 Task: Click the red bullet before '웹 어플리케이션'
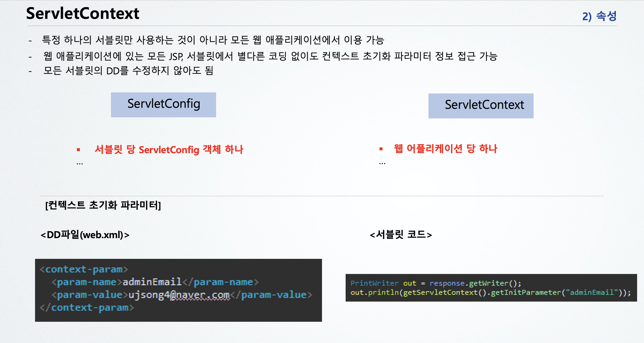[x=381, y=149]
